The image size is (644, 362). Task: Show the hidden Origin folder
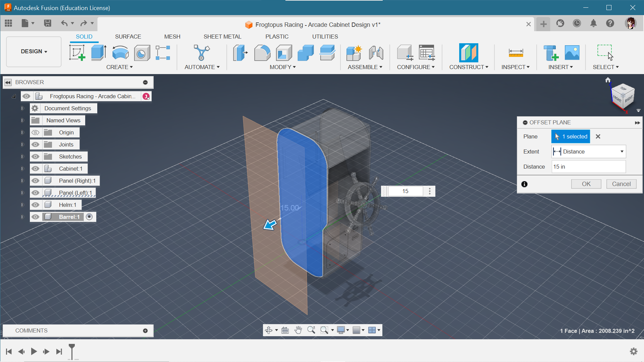(35, 132)
